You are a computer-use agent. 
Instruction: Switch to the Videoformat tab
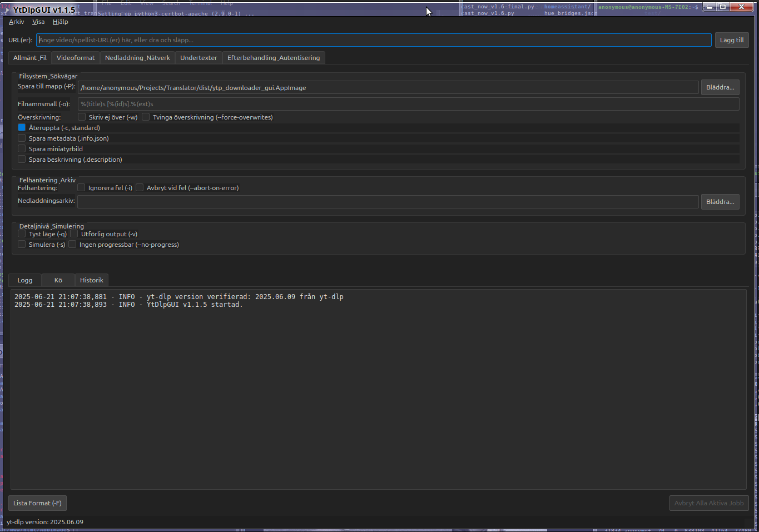(75, 57)
